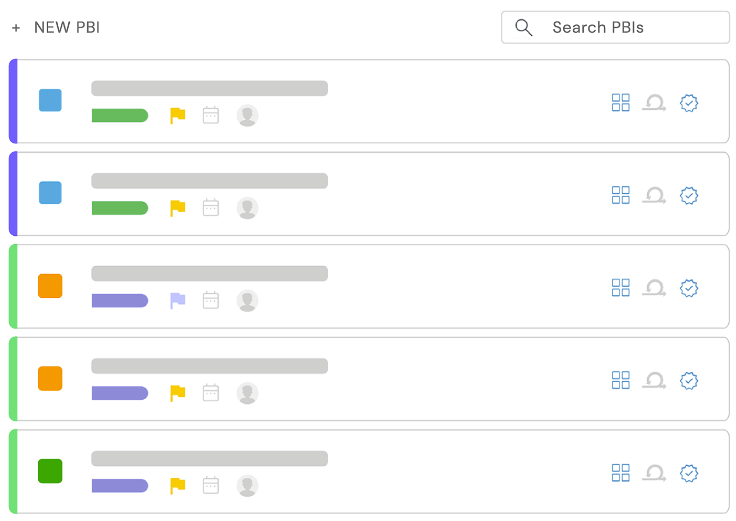Viewport: 736px width, 521px height.
Task: Click the verified badge on fifth PBI
Action: (689, 473)
